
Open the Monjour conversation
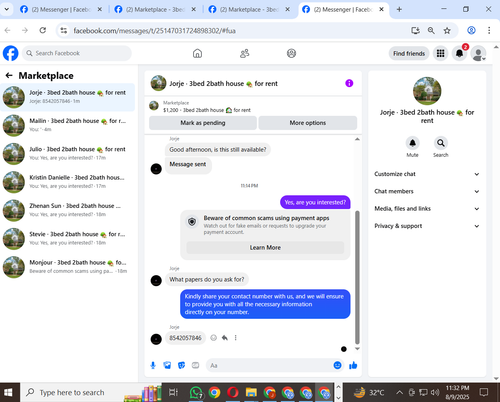[x=68, y=267]
